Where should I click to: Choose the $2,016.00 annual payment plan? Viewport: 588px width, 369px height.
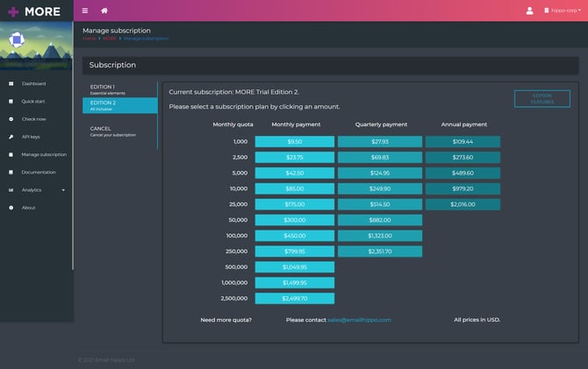pos(463,204)
